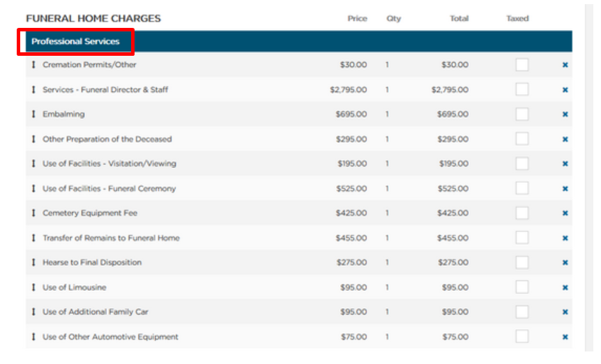The width and height of the screenshot is (601, 364).
Task: Select the Cremation Permits/Other item name
Action: click(89, 65)
